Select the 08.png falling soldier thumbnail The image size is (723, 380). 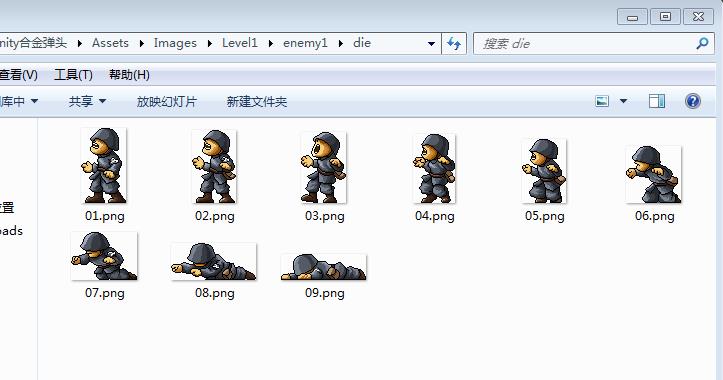tap(213, 261)
